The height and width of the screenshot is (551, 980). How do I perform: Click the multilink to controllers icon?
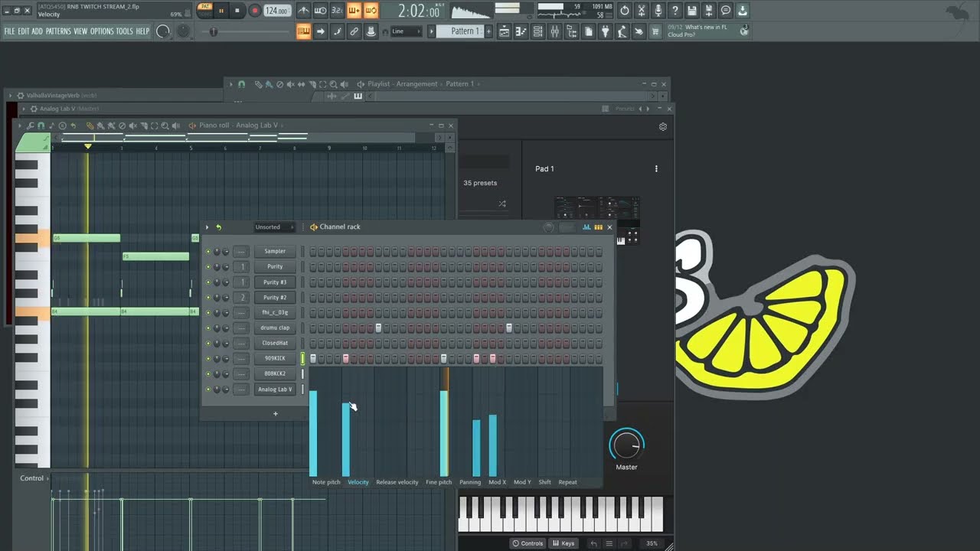[371, 31]
